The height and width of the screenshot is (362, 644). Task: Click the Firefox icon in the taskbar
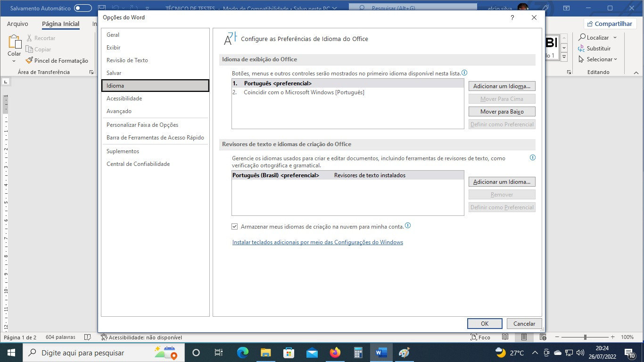pyautogui.click(x=335, y=353)
